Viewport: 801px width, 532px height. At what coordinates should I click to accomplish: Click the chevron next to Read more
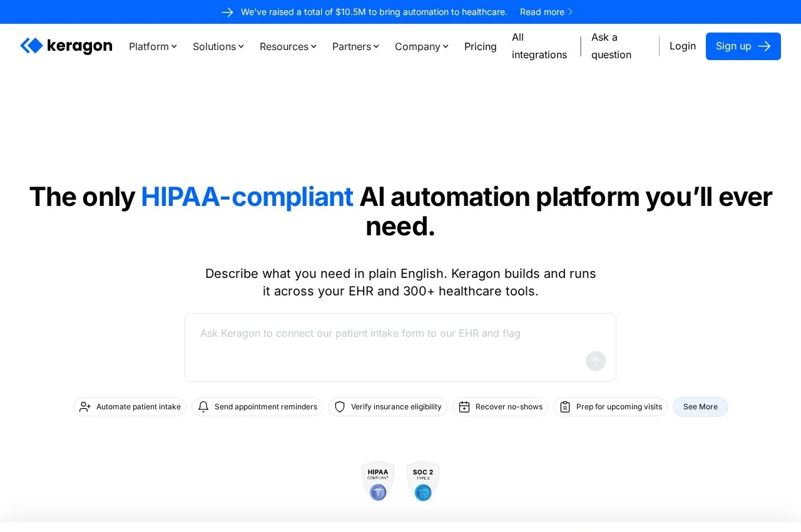tap(570, 12)
